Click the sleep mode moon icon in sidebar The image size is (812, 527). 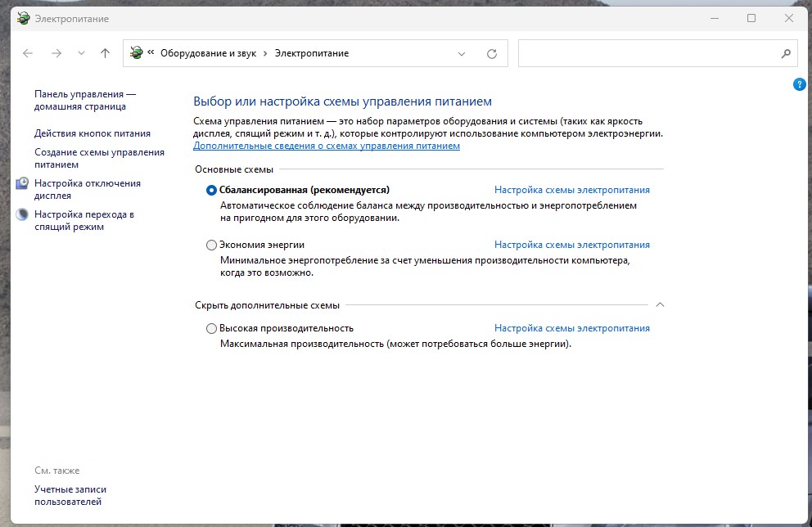[x=22, y=214]
